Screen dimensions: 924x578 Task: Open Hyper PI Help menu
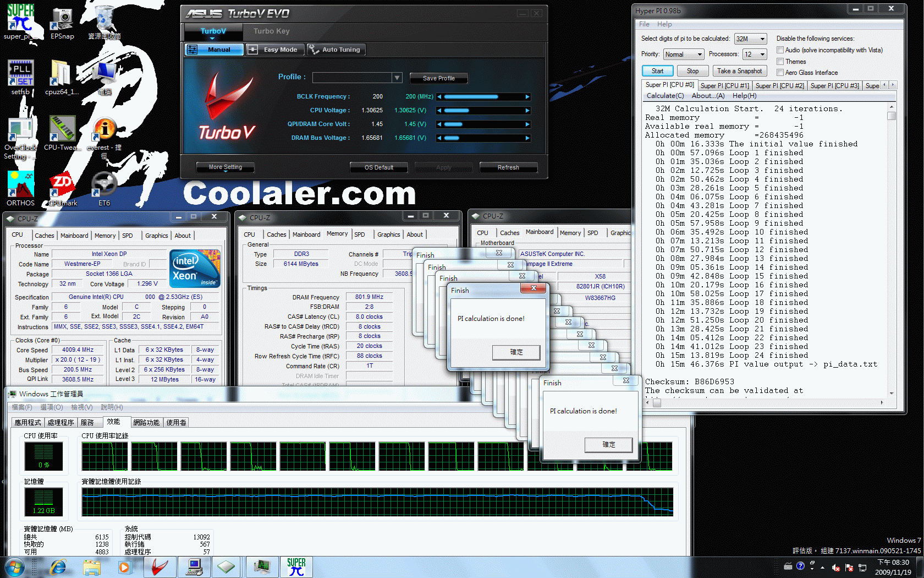point(664,24)
